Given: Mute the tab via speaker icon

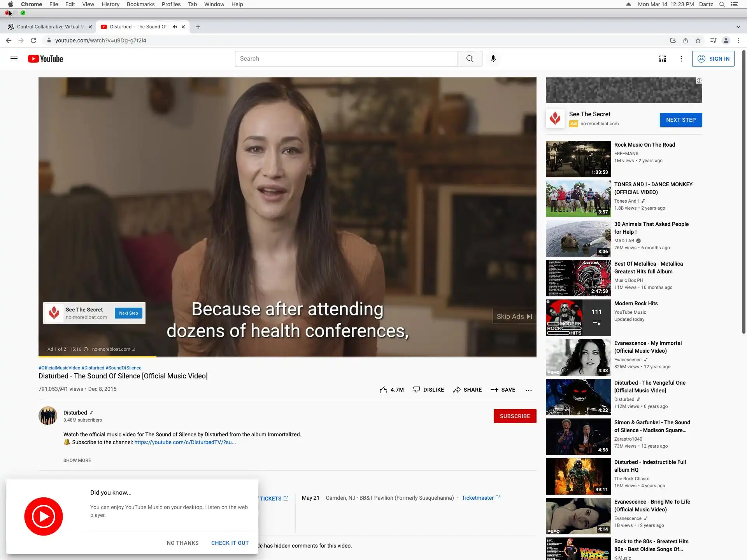Looking at the screenshot, I should (x=175, y=27).
